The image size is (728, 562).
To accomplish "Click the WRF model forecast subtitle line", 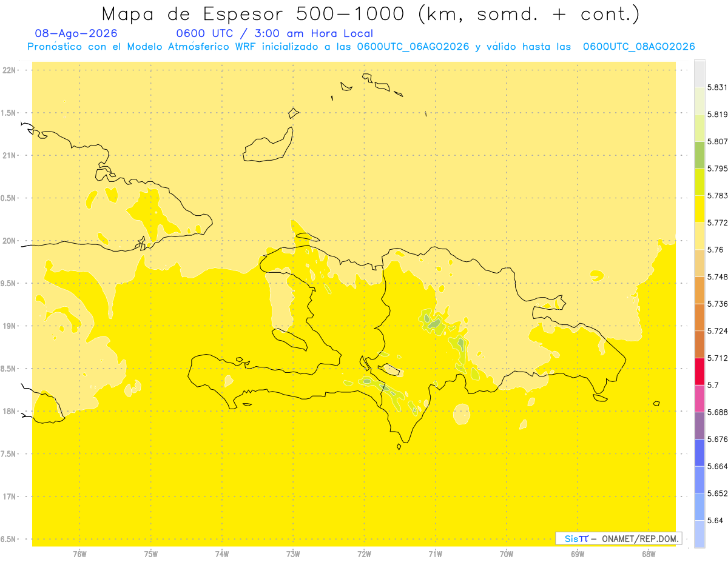I will coord(361,47).
